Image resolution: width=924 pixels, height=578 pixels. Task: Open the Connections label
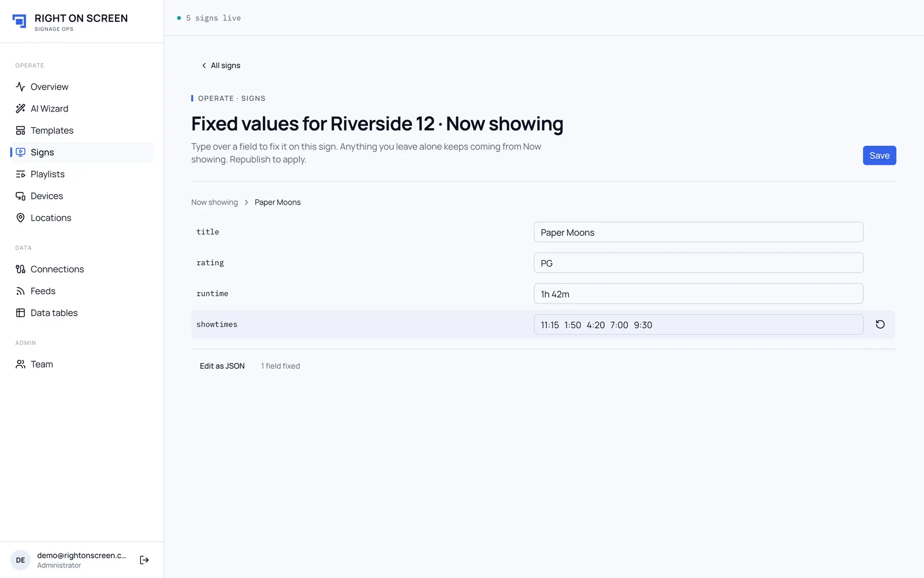[57, 269]
